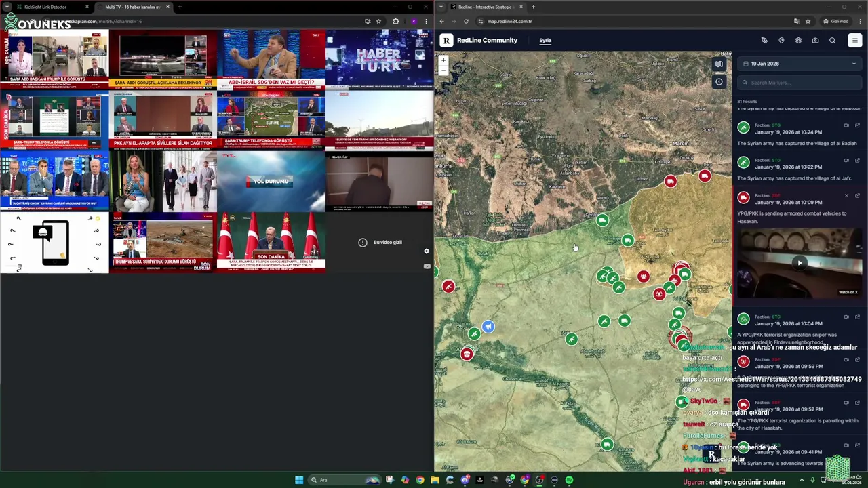Open the Gizli mod incognito button
This screenshot has height=488, width=868.
836,21
